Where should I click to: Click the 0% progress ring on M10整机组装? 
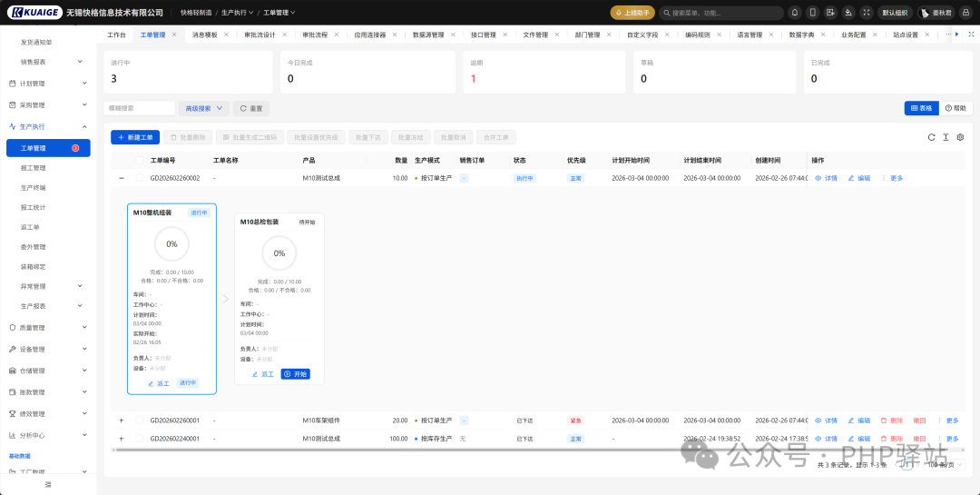click(171, 244)
